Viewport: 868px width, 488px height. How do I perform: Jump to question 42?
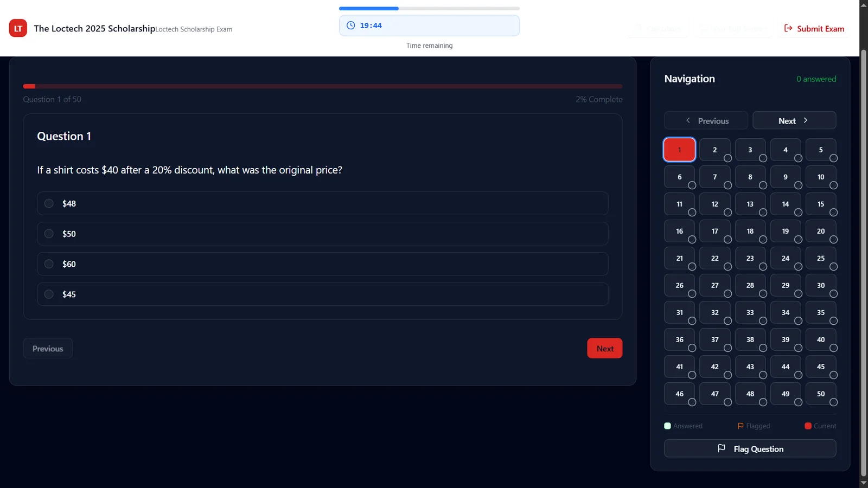[714, 367]
